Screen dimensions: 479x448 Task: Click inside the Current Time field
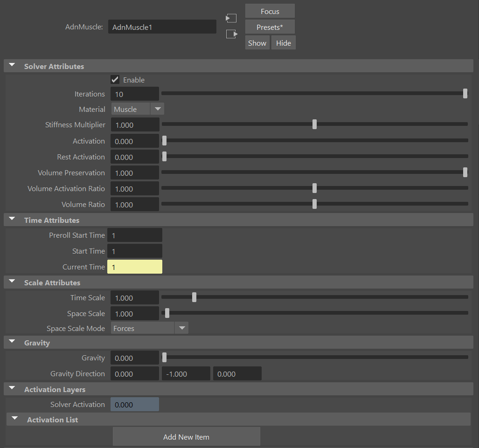pos(135,266)
